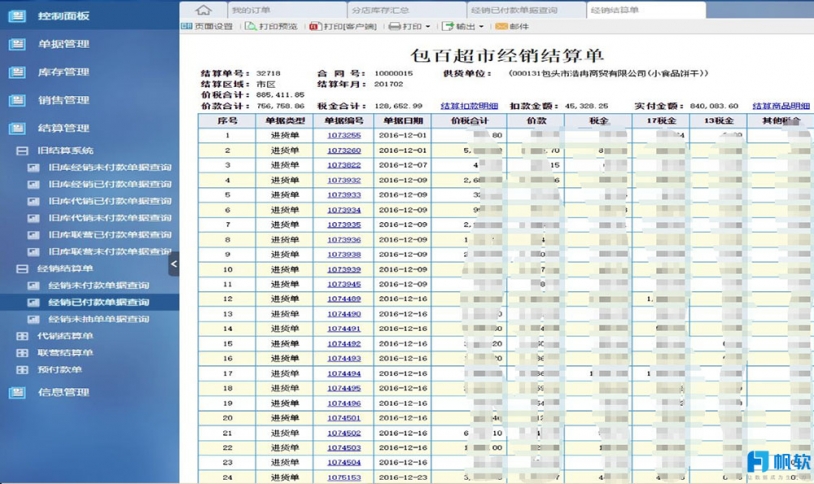Send report via 邮件 email icon
Image resolution: width=814 pixels, height=484 pixels.
(x=501, y=26)
